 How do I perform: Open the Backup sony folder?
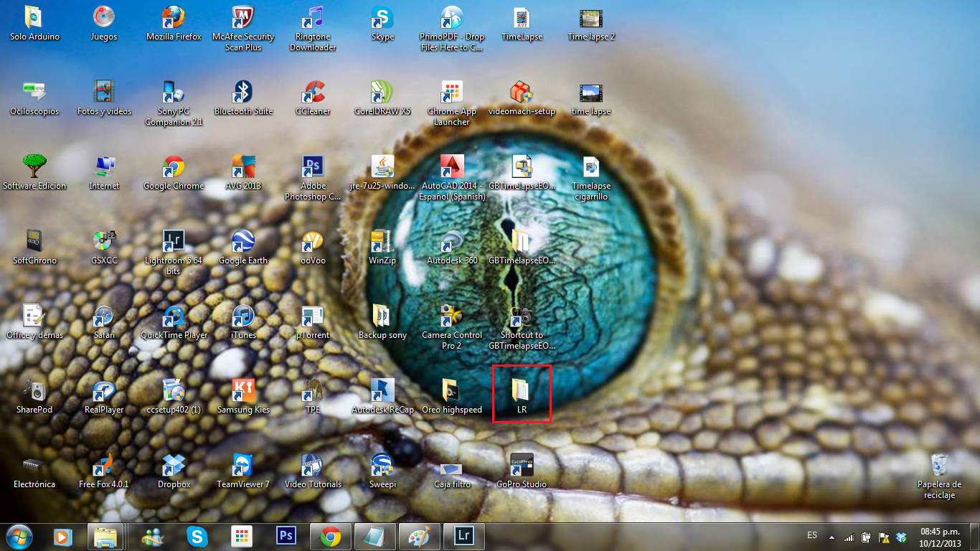tap(382, 322)
